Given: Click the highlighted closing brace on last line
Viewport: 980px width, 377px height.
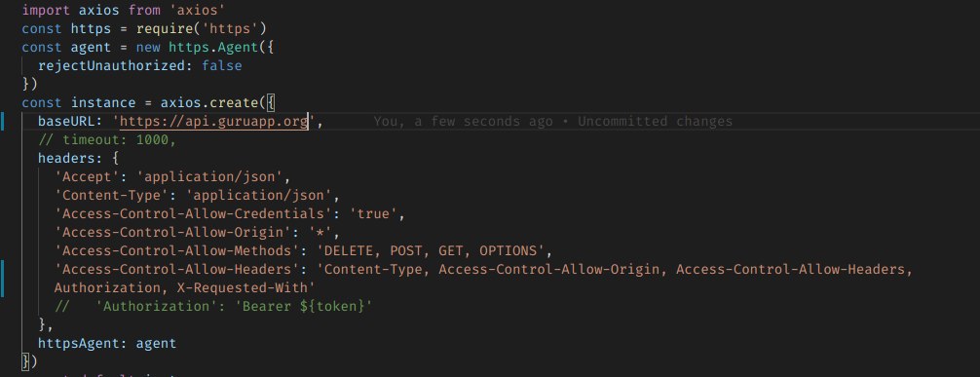Looking at the screenshot, I should click(x=25, y=361).
